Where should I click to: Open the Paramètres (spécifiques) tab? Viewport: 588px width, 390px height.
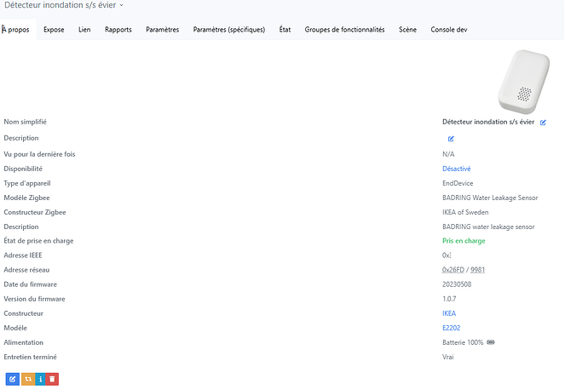(x=228, y=30)
